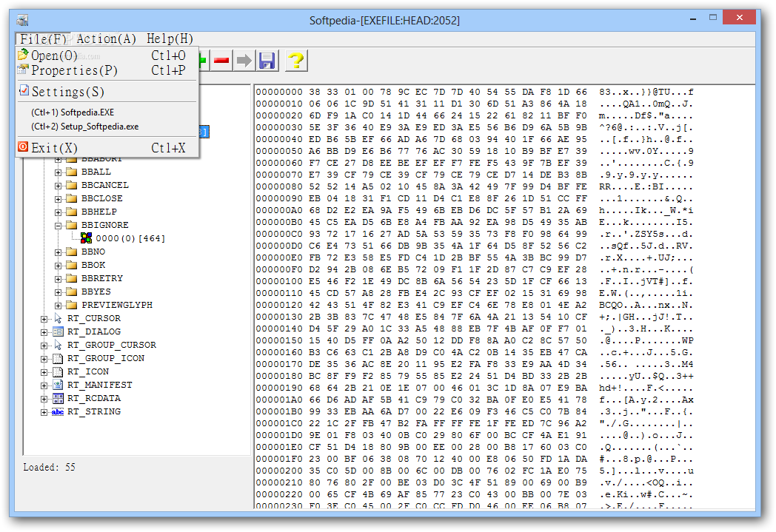Open the Help(H) menu

click(170, 38)
